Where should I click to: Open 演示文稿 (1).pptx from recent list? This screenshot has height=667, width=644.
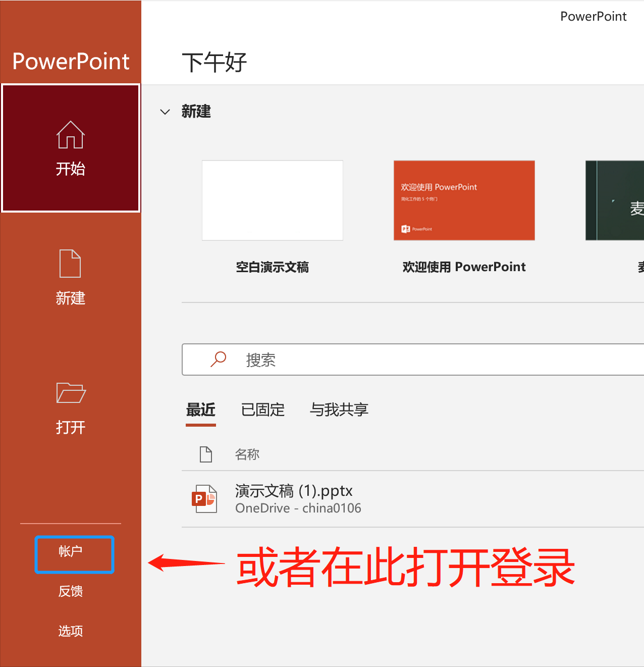(x=294, y=491)
